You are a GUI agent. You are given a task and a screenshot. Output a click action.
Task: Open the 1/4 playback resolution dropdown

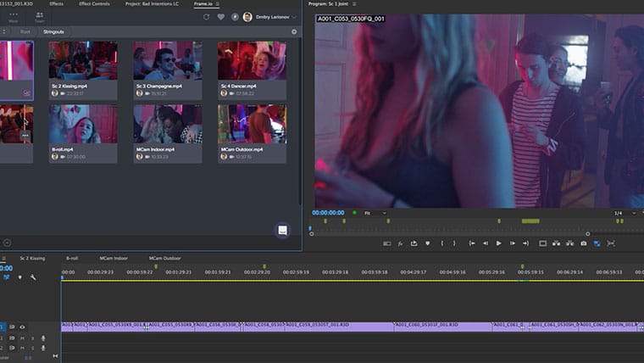point(625,213)
